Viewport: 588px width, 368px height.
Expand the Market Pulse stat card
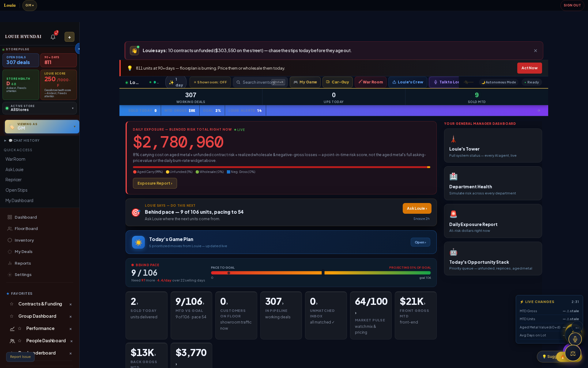[371, 315]
